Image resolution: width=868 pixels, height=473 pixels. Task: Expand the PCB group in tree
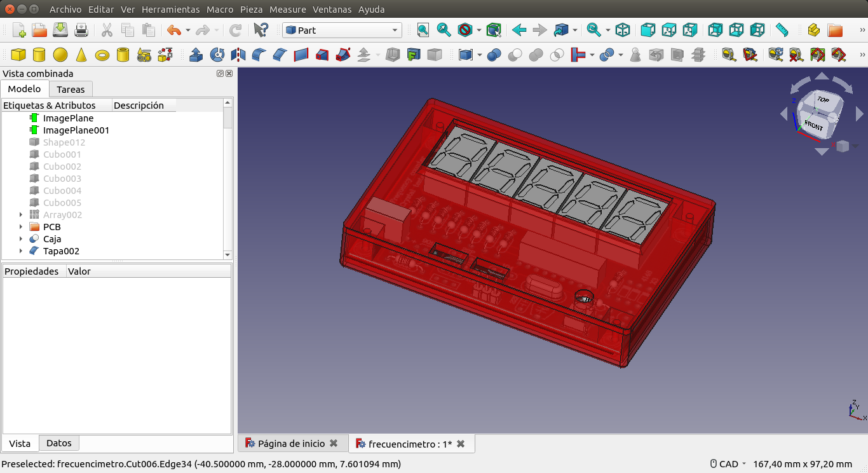click(21, 227)
